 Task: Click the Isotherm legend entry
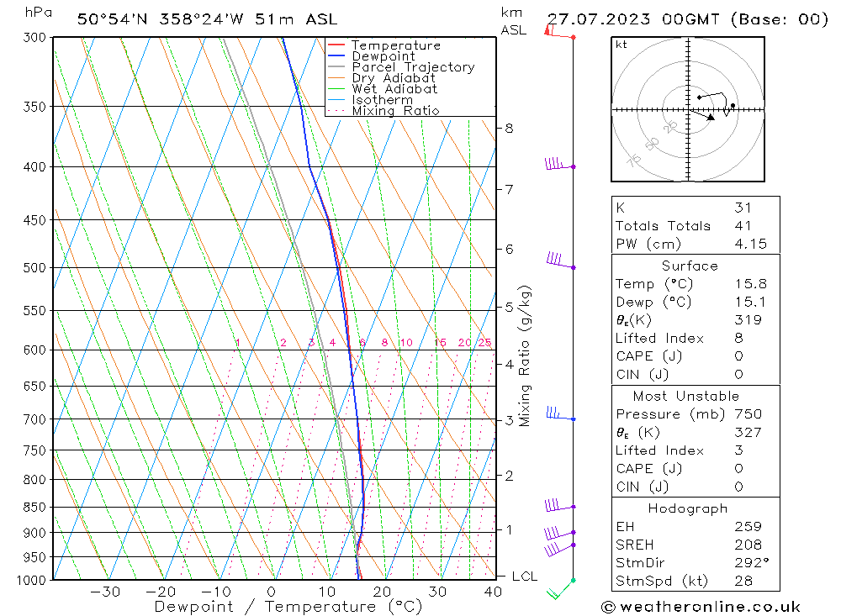[x=370, y=100]
